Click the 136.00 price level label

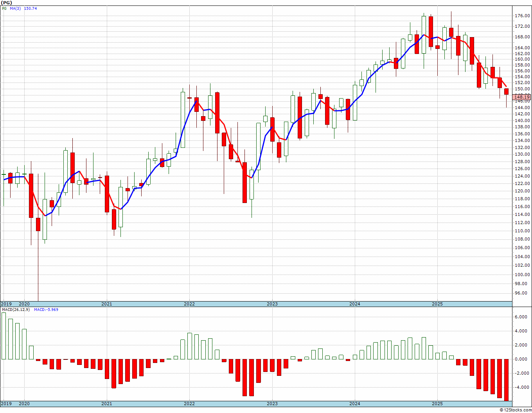pyautogui.click(x=523, y=134)
